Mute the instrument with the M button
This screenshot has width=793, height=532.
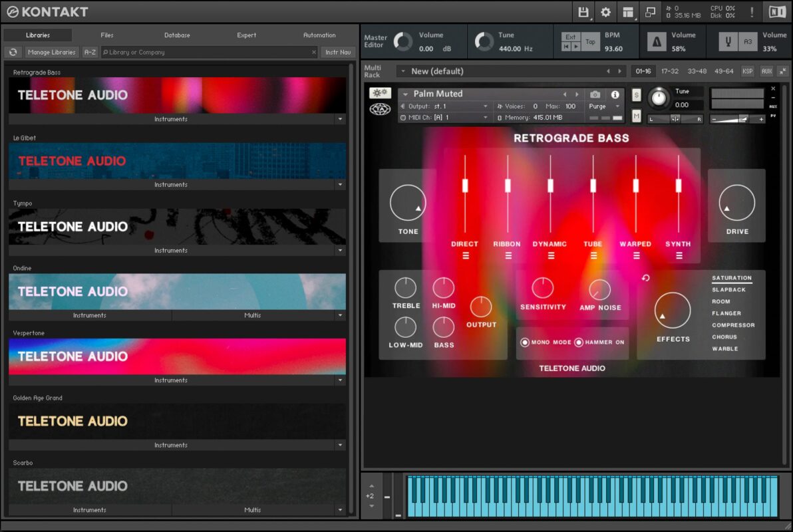pos(636,116)
